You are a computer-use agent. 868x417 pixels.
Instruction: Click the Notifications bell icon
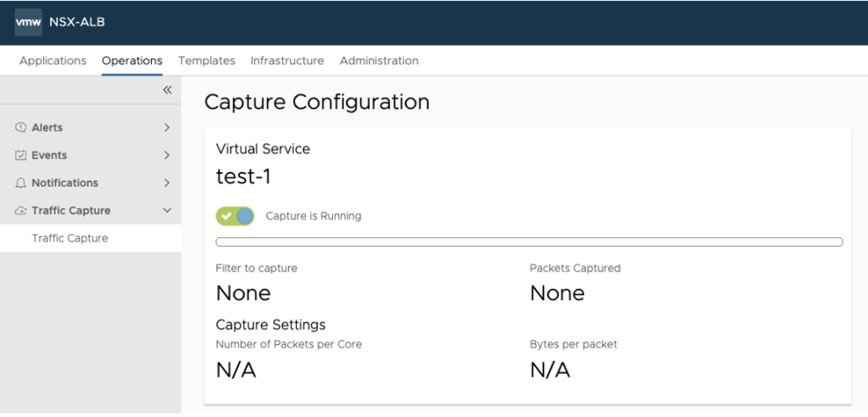click(x=21, y=183)
